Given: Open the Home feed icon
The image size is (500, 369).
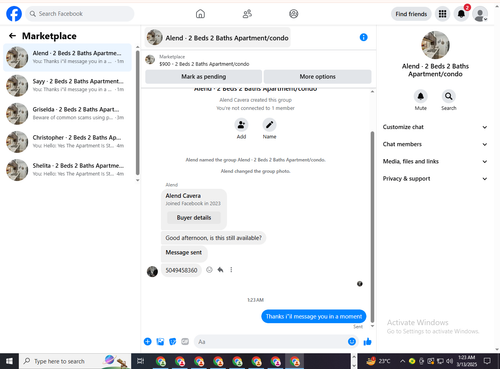Looking at the screenshot, I should 200,14.
